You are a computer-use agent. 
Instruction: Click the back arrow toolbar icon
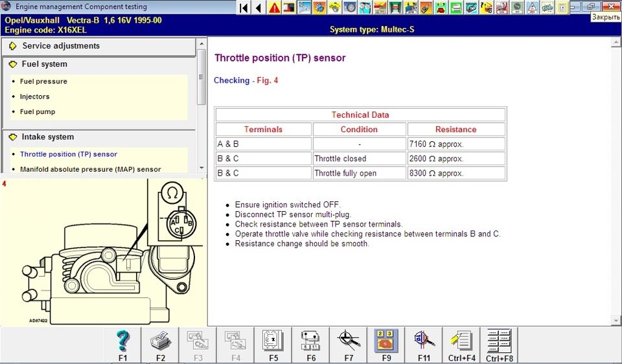point(259,8)
